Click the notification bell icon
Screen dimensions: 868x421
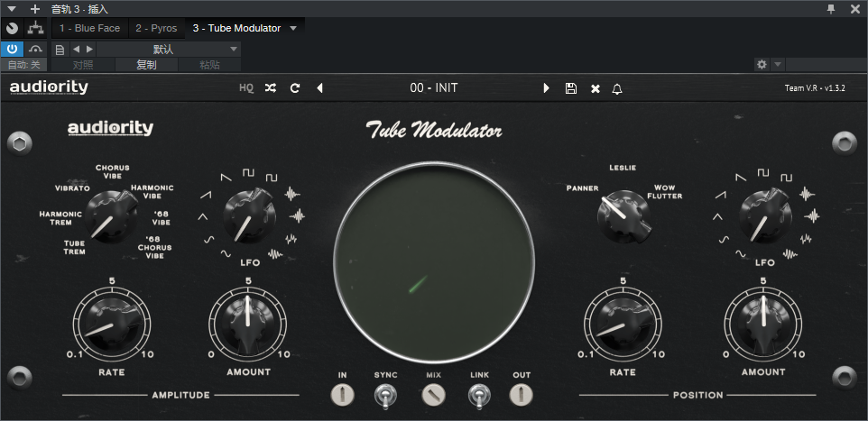(x=617, y=88)
